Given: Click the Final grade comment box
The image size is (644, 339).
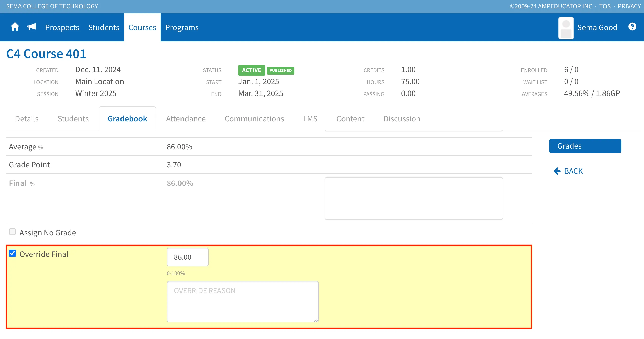Looking at the screenshot, I should 414,198.
